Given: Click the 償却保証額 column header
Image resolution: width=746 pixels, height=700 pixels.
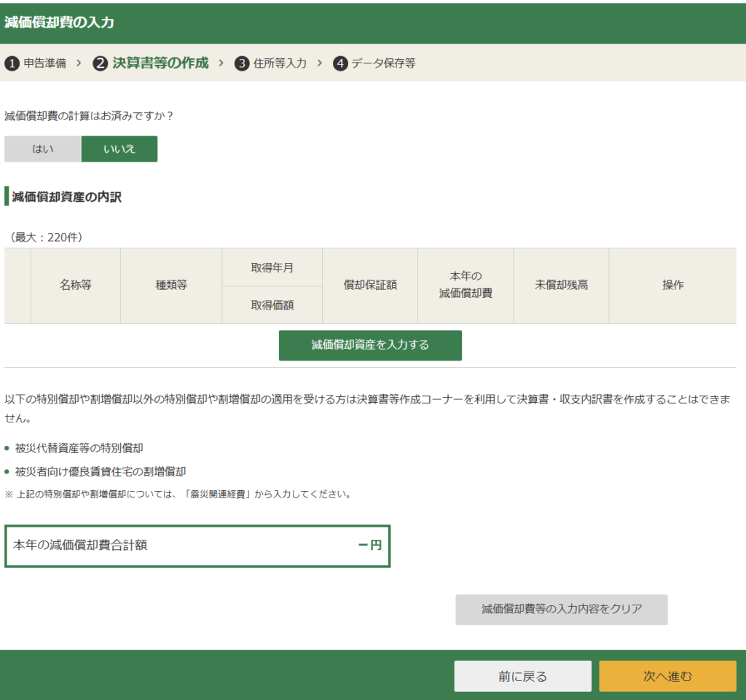Looking at the screenshot, I should (370, 286).
